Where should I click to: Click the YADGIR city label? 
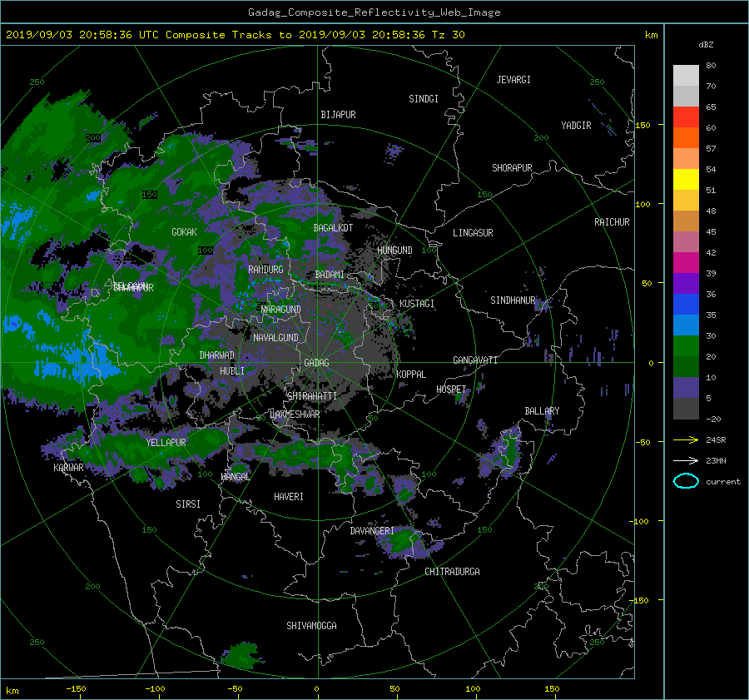576,126
